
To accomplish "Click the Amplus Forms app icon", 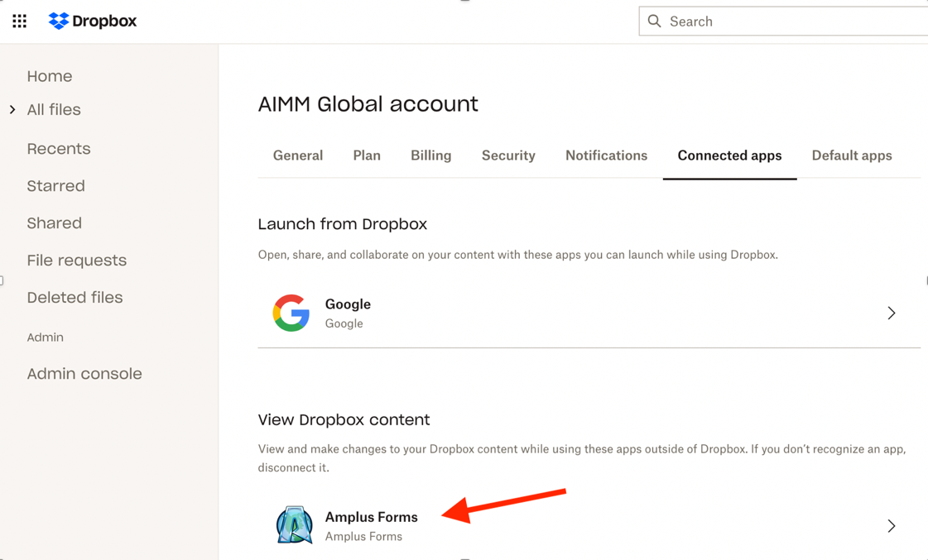I will [294, 524].
